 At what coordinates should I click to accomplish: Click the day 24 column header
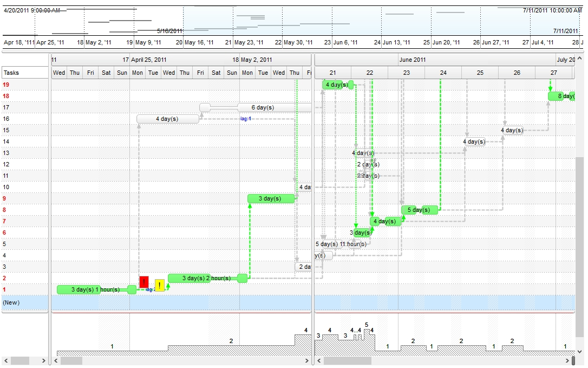point(443,73)
